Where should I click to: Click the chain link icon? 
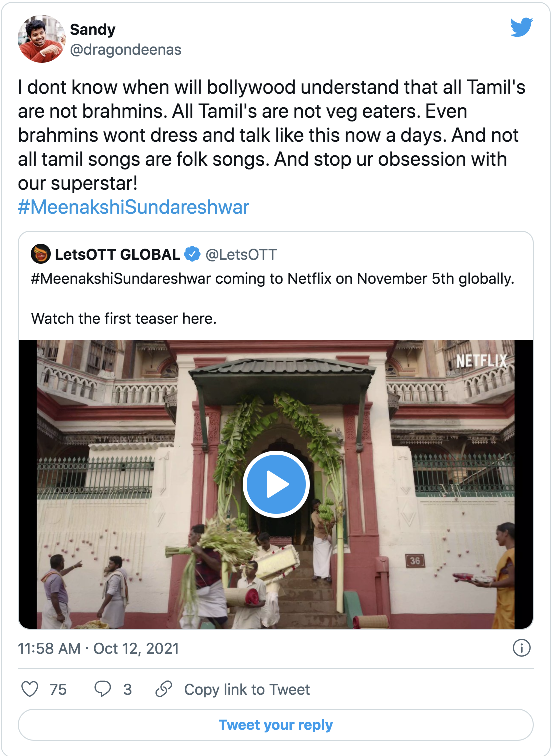(164, 689)
